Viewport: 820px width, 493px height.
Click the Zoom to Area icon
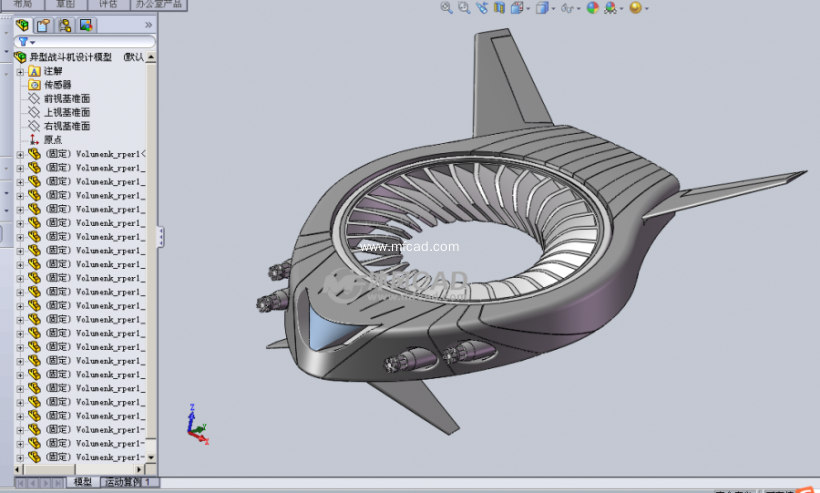464,8
